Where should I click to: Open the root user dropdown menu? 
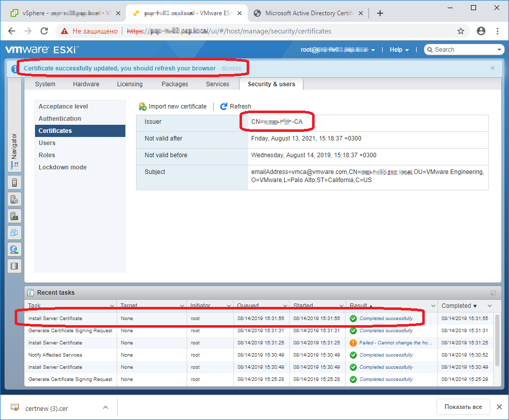337,50
